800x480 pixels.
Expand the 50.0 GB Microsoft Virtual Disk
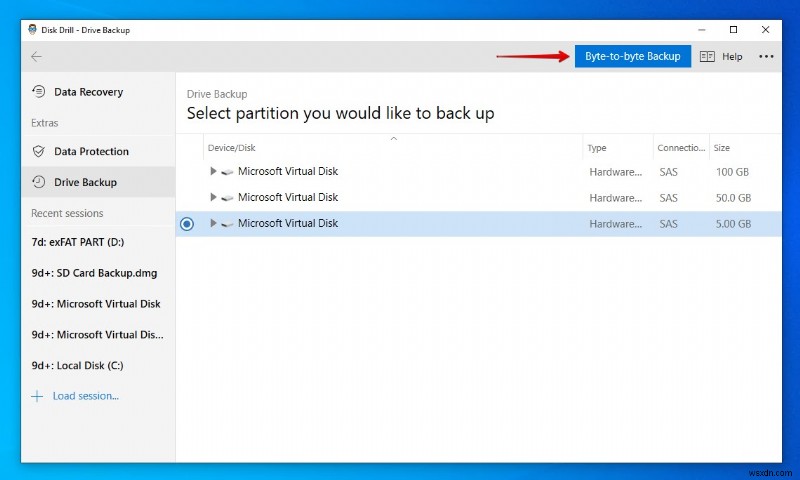coord(213,197)
